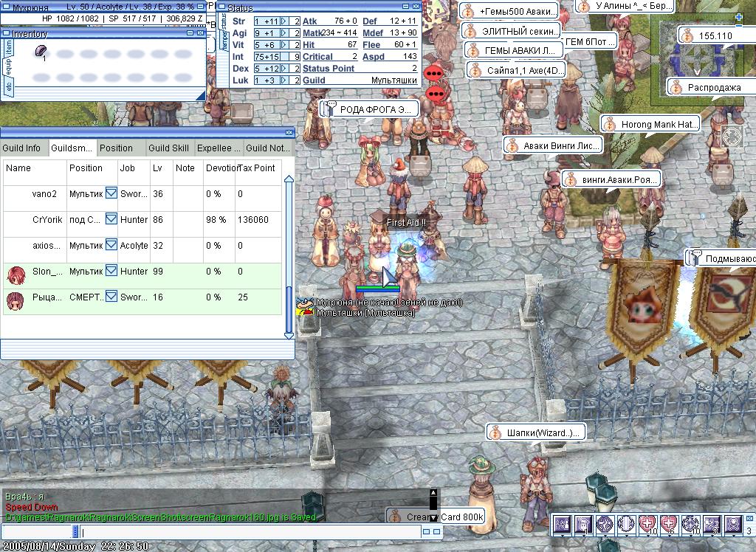Activate the sparkle circle skill marked 10

(x=690, y=524)
